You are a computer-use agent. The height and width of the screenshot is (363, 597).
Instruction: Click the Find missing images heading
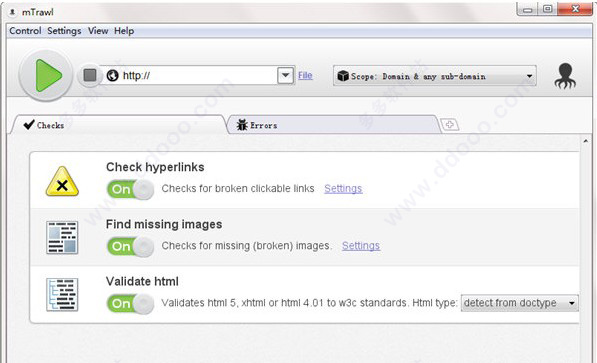tap(164, 224)
